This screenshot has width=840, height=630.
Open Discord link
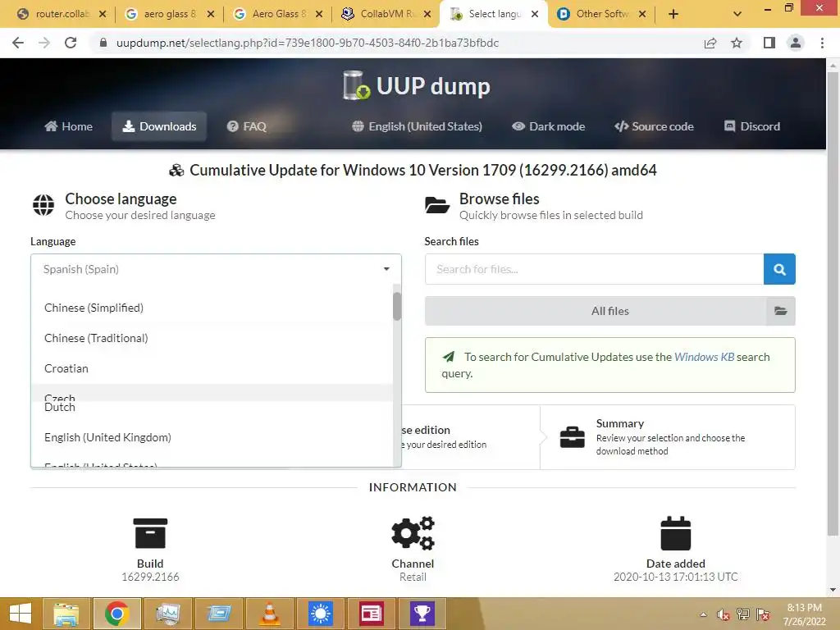click(752, 126)
